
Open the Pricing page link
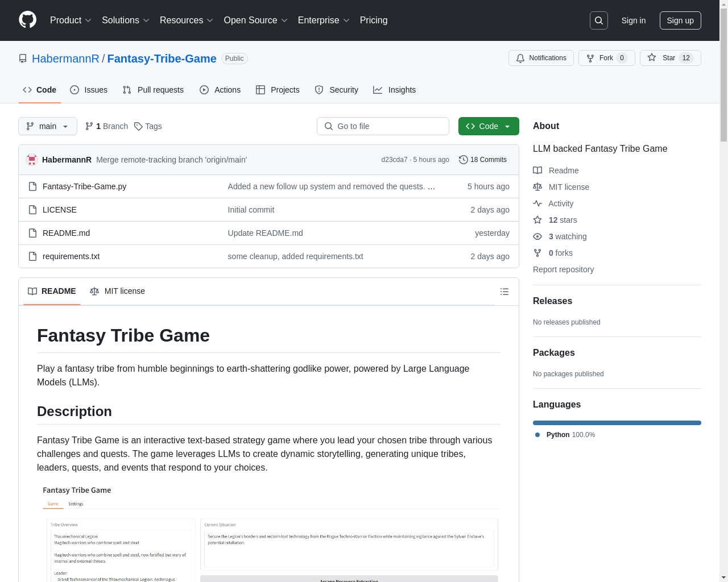tap(374, 20)
